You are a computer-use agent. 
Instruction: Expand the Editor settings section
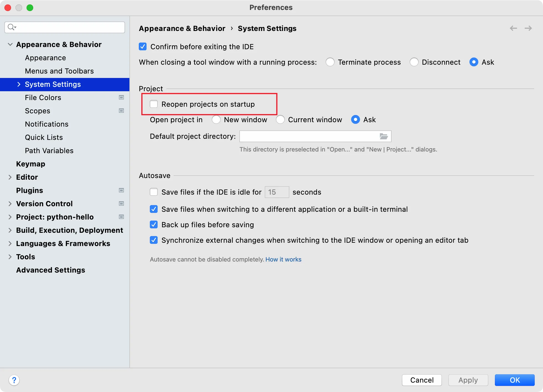click(x=10, y=177)
